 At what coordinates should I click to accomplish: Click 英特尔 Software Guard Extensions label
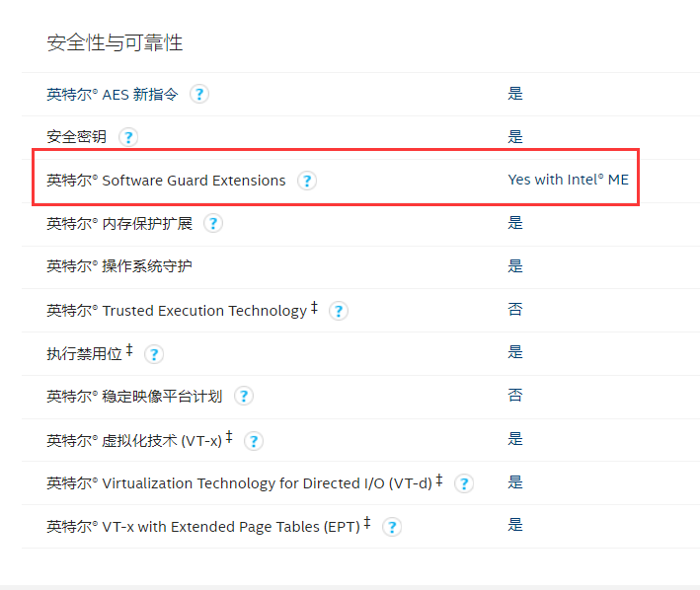(166, 181)
